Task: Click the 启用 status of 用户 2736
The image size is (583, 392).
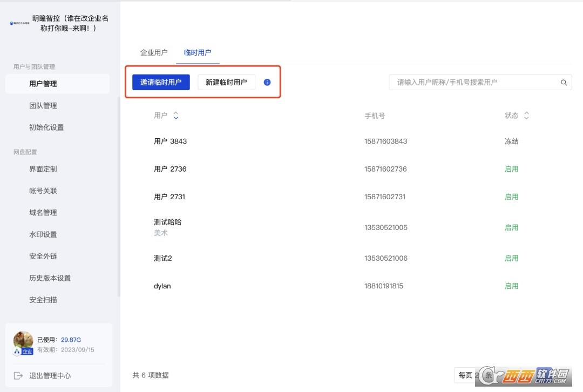Action: tap(512, 169)
